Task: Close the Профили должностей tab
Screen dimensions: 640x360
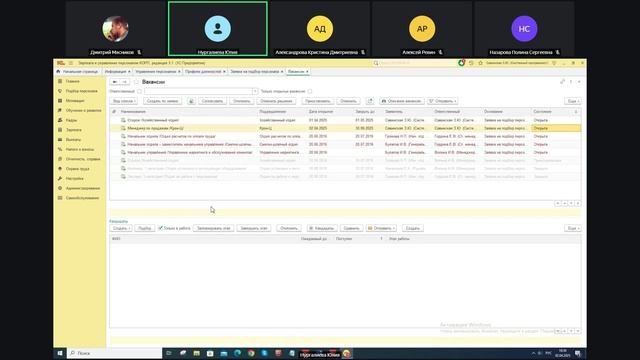Action: (x=224, y=71)
